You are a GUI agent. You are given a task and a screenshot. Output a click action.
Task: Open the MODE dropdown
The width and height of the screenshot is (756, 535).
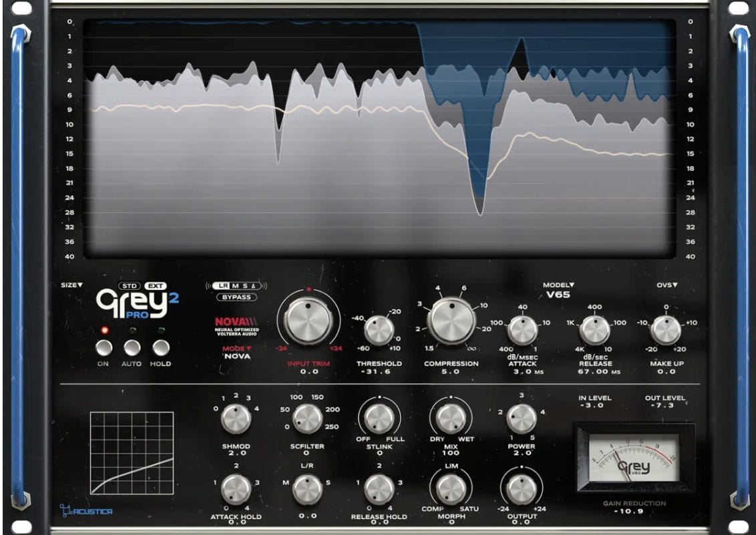point(236,349)
